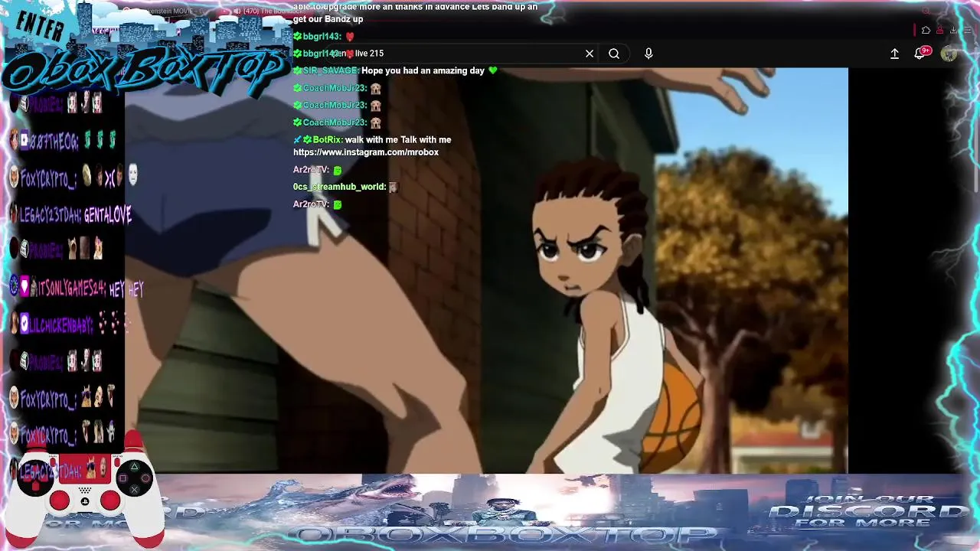Switch to the 'Frankenstein MOVIE' browser tab
The width and height of the screenshot is (980, 551).
(165, 11)
